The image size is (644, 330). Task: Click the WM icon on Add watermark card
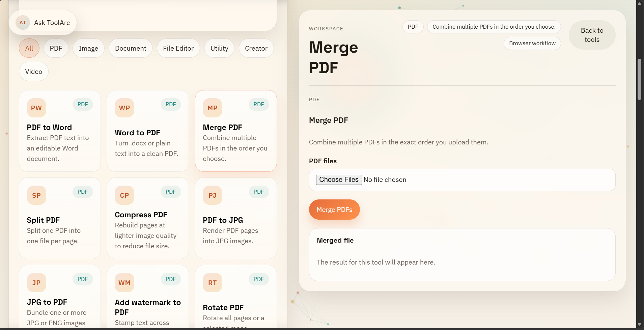(x=124, y=283)
